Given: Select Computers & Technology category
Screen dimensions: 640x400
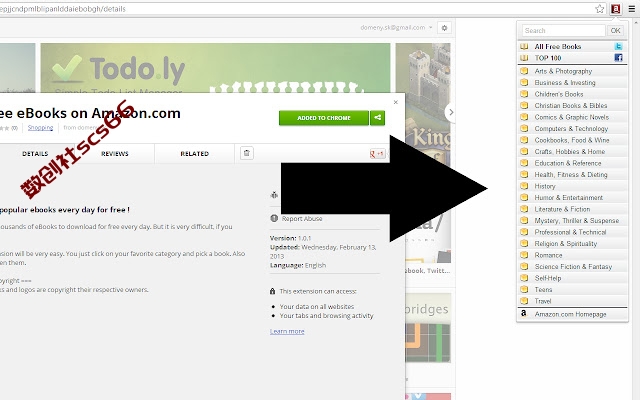Looking at the screenshot, I should (572, 129).
